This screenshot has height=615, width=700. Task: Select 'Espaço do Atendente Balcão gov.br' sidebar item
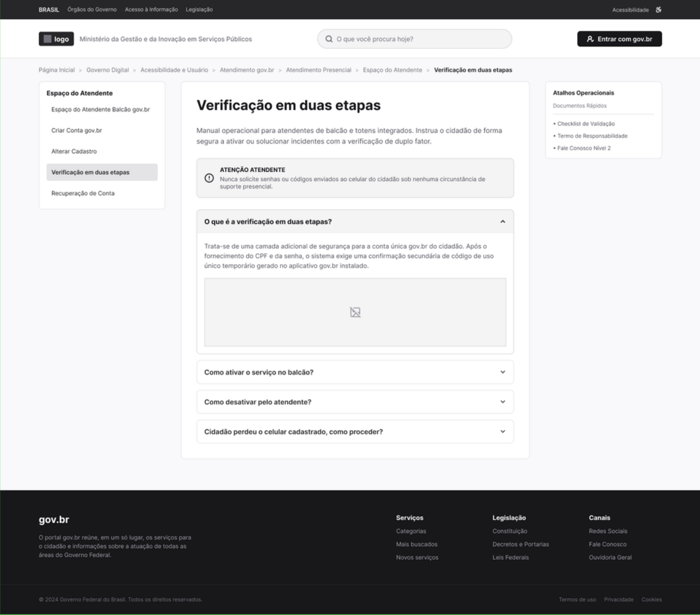102,109
